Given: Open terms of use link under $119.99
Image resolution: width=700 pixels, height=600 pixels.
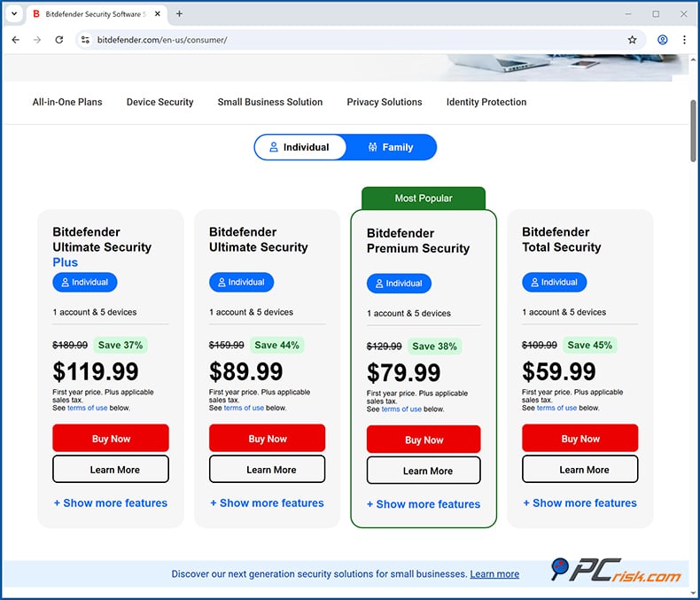Looking at the screenshot, I should click(x=88, y=408).
